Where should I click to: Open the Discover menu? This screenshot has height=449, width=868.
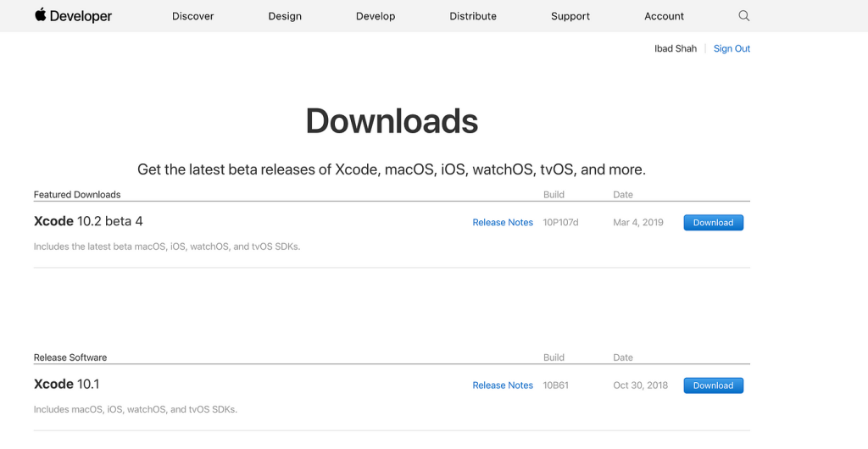pyautogui.click(x=192, y=16)
